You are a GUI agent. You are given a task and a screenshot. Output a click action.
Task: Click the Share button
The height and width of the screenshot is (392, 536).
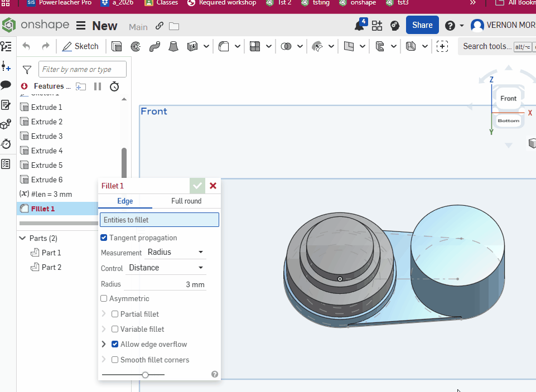coord(422,25)
